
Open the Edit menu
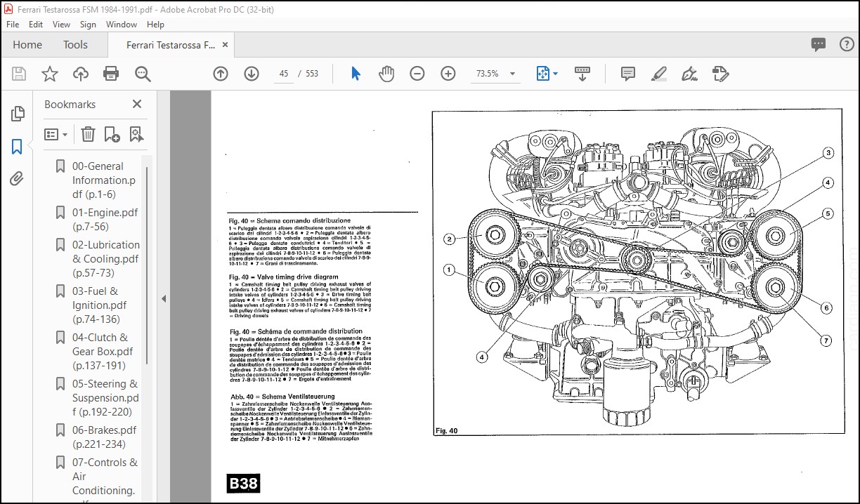[x=36, y=24]
